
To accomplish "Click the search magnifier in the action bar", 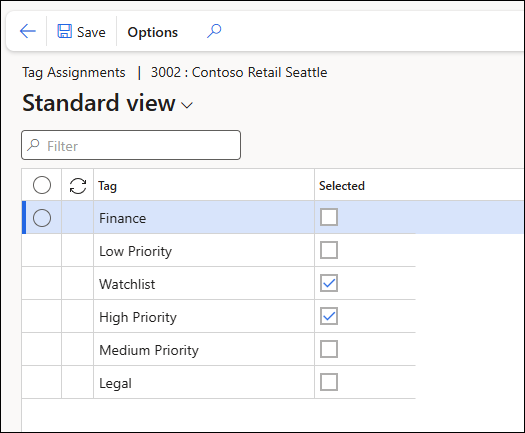I will [x=214, y=31].
